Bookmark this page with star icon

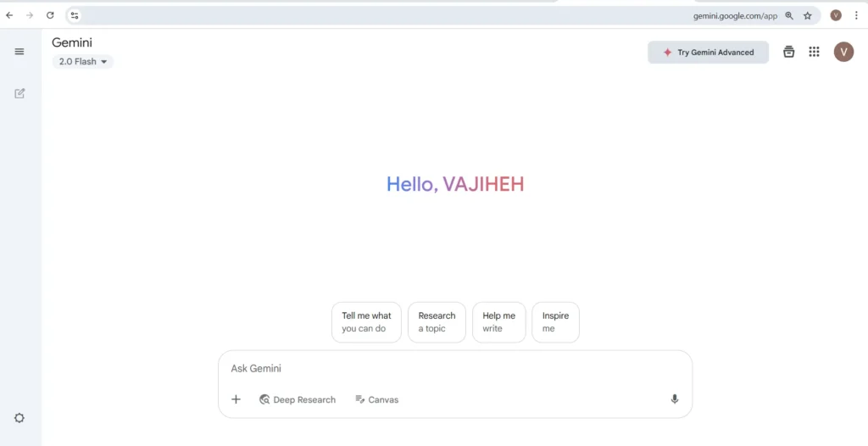point(808,15)
